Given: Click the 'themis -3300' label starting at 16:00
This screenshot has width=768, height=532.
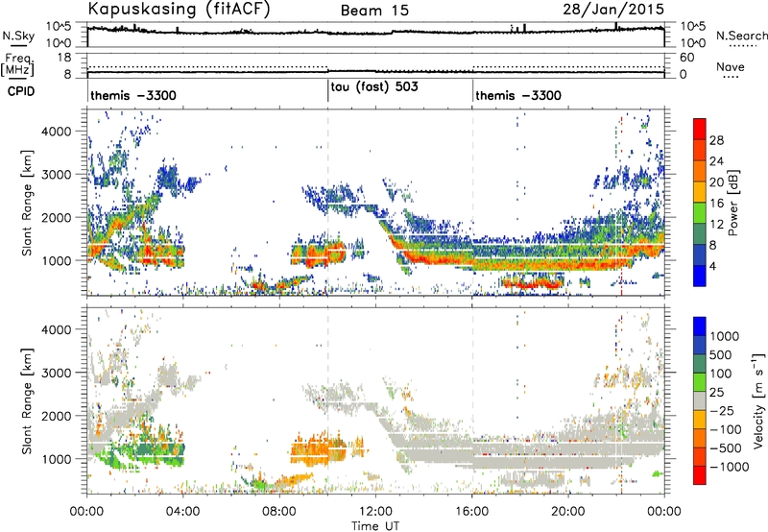Looking at the screenshot, I should pos(518,95).
